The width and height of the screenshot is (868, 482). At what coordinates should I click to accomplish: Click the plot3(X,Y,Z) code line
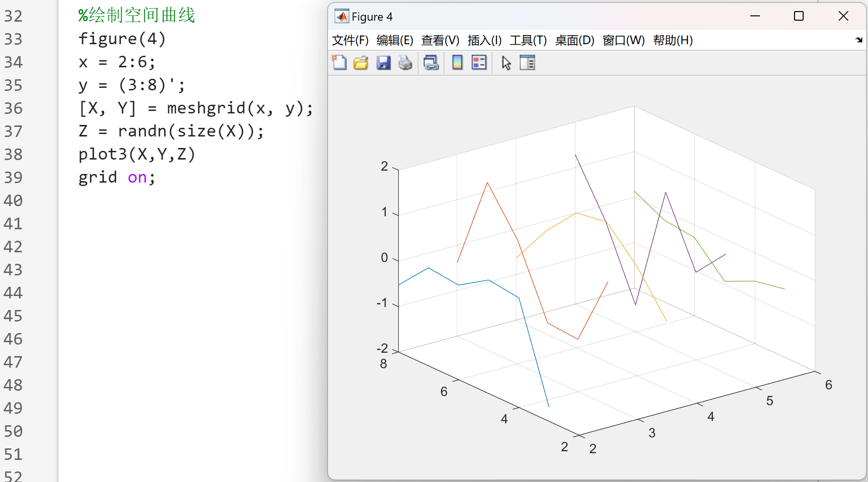coord(137,154)
